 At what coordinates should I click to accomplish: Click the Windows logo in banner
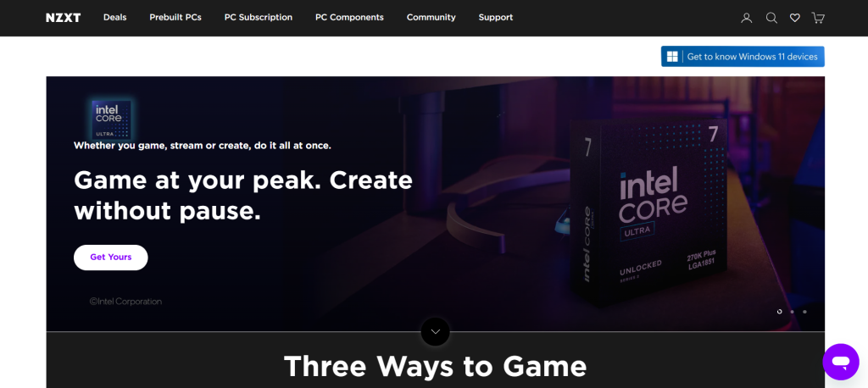click(672, 57)
